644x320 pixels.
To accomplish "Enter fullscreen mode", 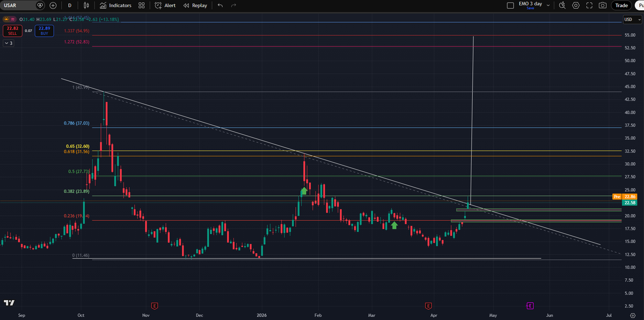I will (x=589, y=5).
